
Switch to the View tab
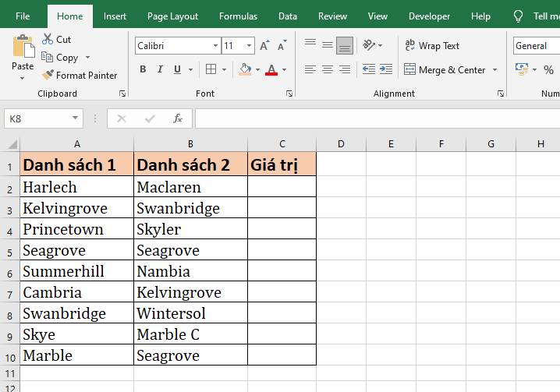(377, 16)
